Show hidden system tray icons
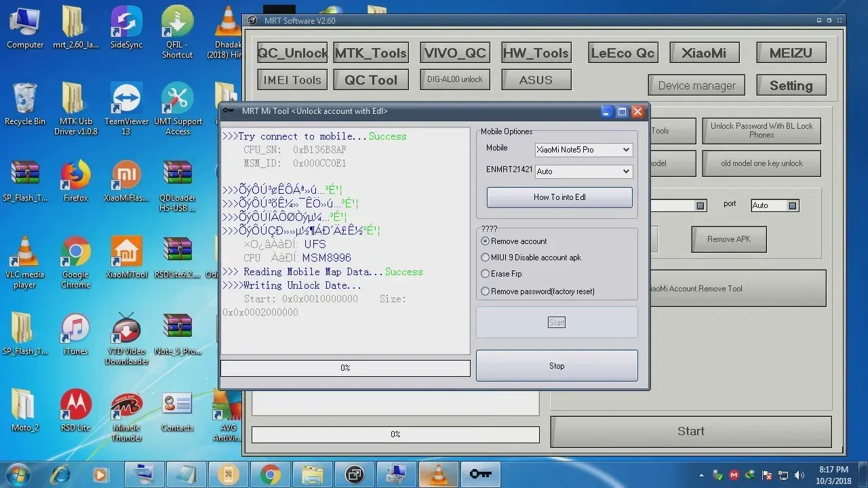Viewport: 868px width, 488px height. (x=702, y=475)
